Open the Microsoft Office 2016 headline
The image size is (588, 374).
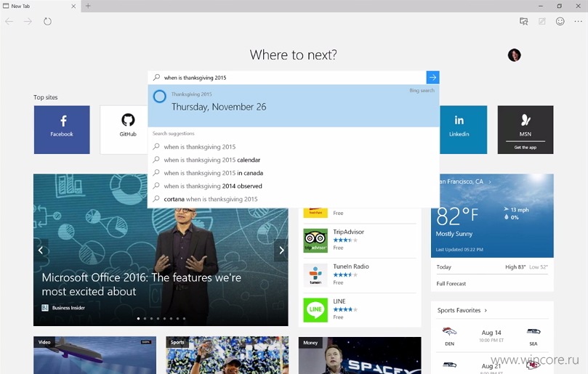pos(142,285)
